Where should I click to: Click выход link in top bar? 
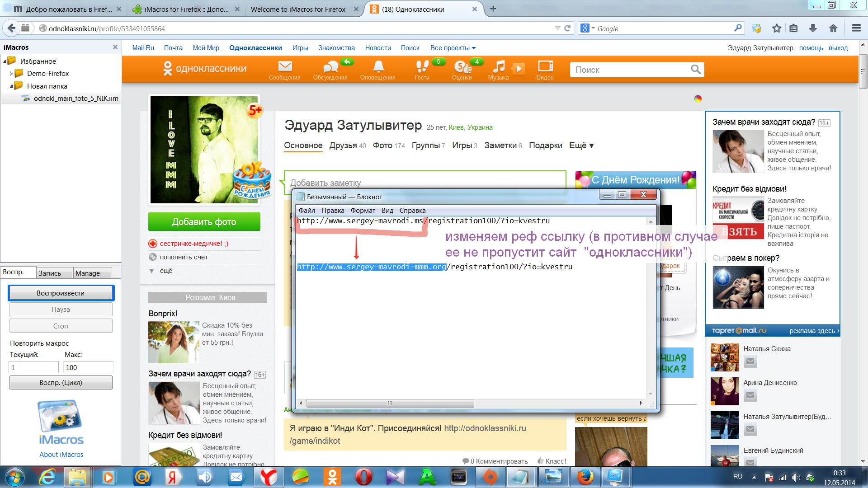pyautogui.click(x=838, y=48)
